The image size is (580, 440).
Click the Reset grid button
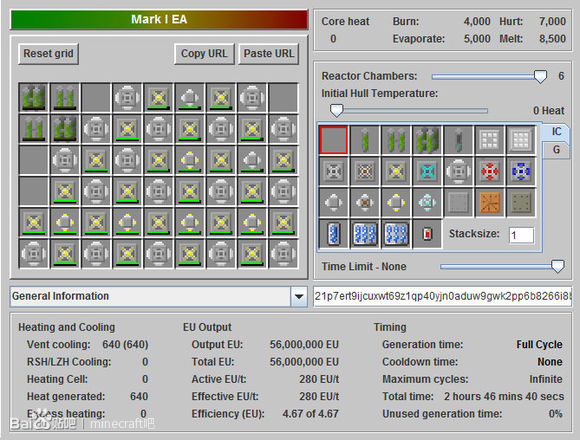pyautogui.click(x=48, y=54)
